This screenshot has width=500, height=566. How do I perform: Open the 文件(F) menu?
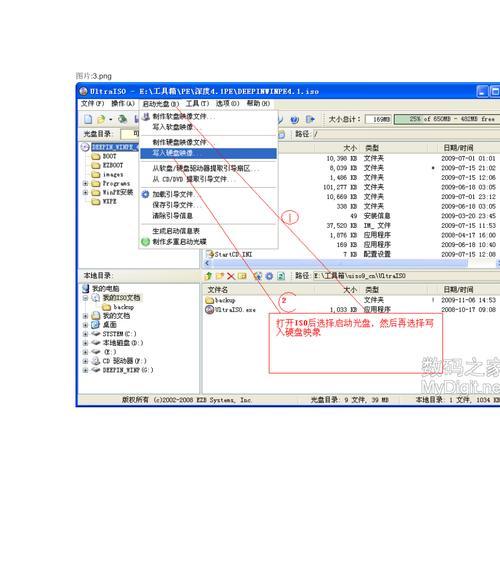[x=92, y=104]
